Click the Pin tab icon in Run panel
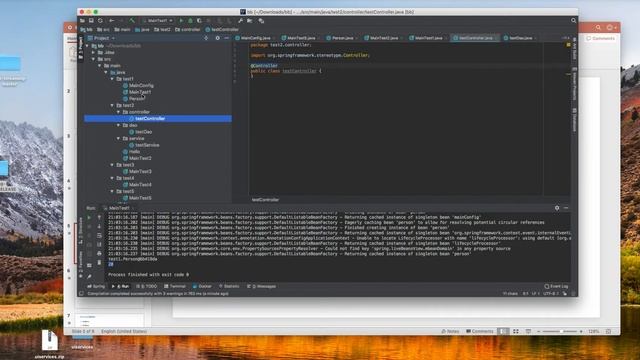 (89, 276)
